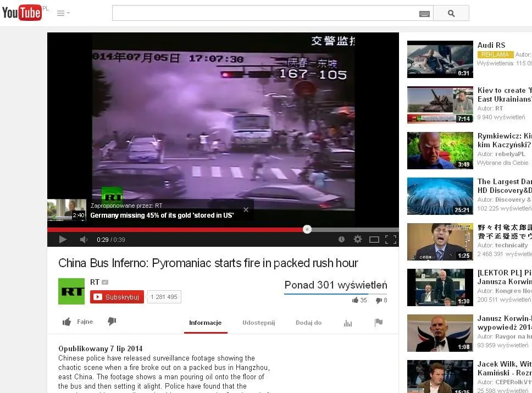This screenshot has width=532, height=393.
Task: Like the video with the Fajne thumbs-up
Action: 77,322
